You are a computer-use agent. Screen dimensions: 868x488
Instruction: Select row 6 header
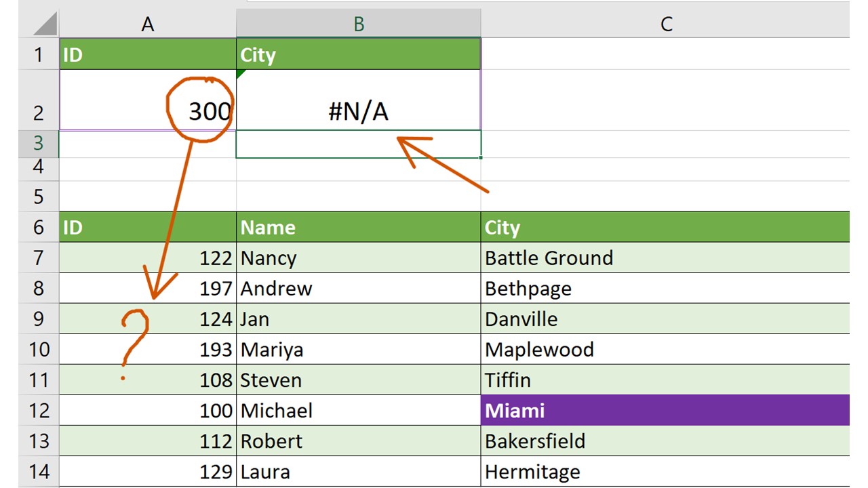click(x=39, y=227)
